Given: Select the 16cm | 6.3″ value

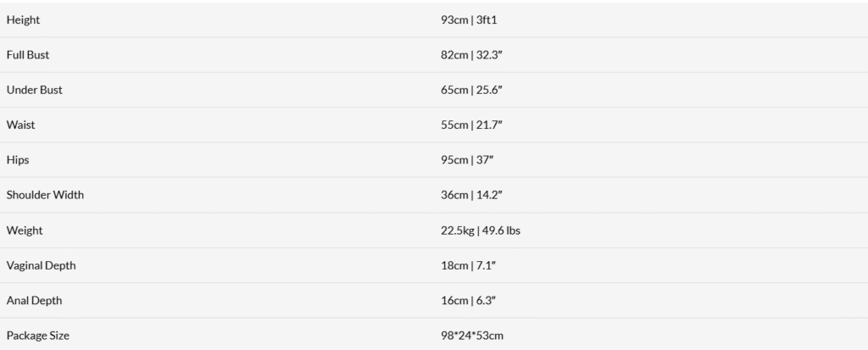Looking at the screenshot, I should 470,301.
